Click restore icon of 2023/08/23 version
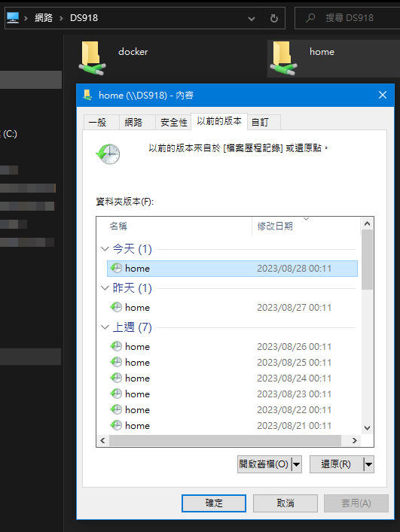 (116, 394)
